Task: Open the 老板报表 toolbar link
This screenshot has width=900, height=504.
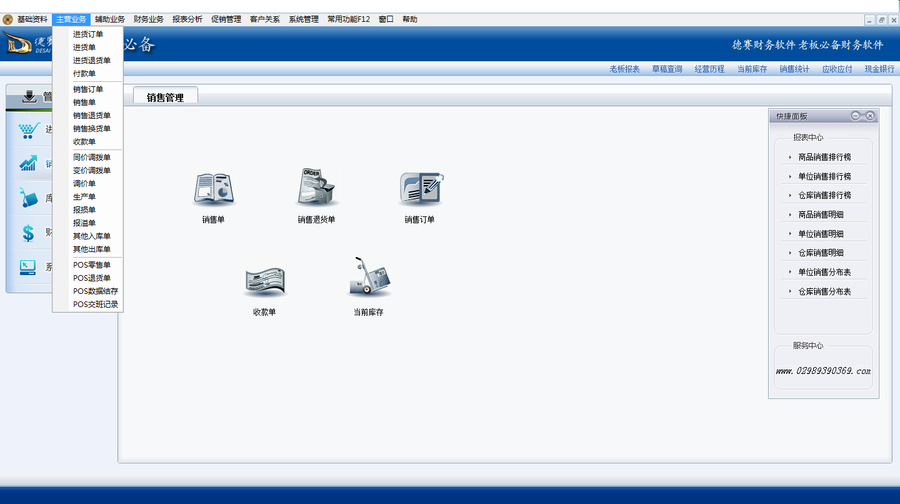Action: (x=624, y=69)
